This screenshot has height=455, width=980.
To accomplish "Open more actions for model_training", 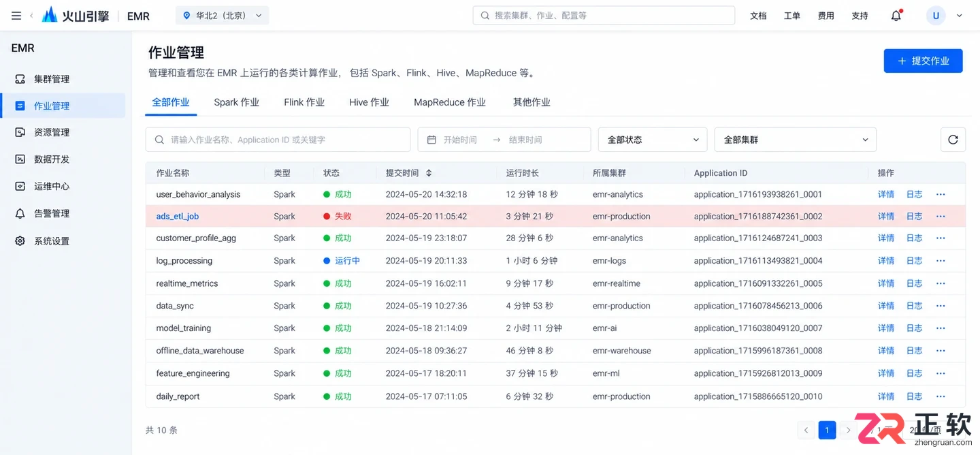I will point(941,328).
